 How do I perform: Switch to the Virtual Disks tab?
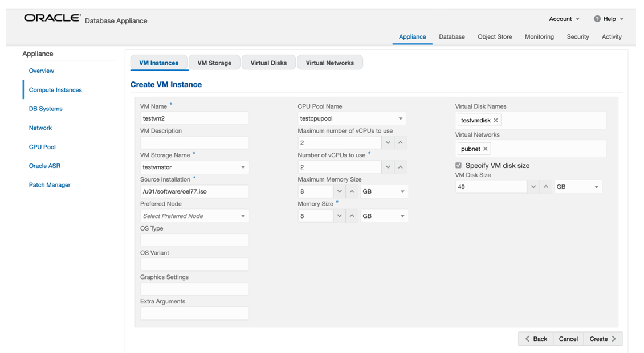point(268,63)
